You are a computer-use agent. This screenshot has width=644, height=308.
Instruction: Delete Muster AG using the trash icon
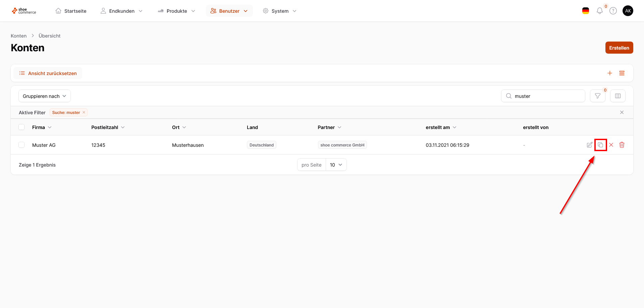622,145
